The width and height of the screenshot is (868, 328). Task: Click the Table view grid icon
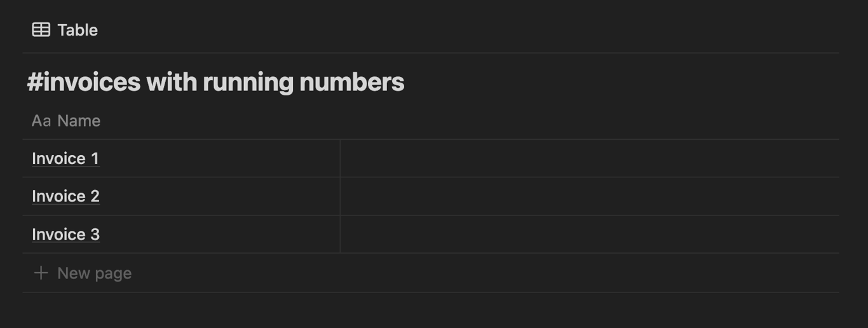click(x=41, y=30)
